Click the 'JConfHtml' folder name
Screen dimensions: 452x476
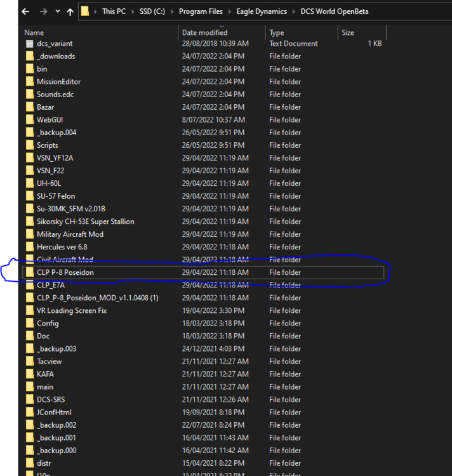(54, 413)
